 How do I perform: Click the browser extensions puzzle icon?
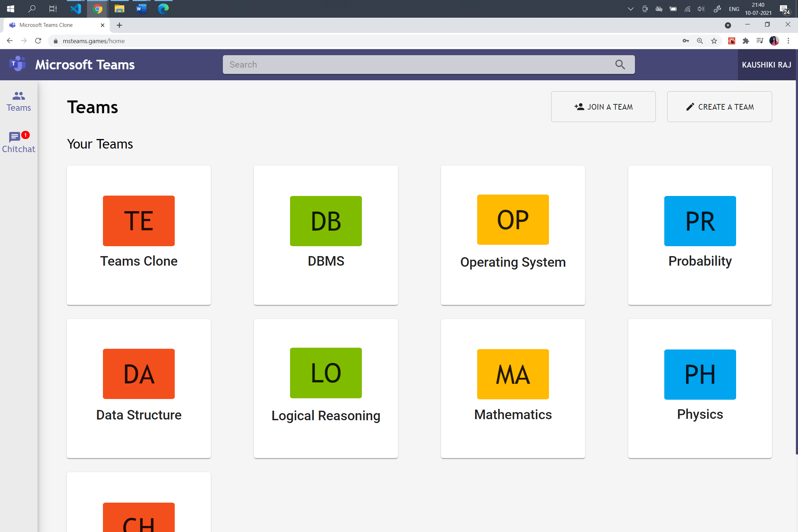tap(746, 41)
